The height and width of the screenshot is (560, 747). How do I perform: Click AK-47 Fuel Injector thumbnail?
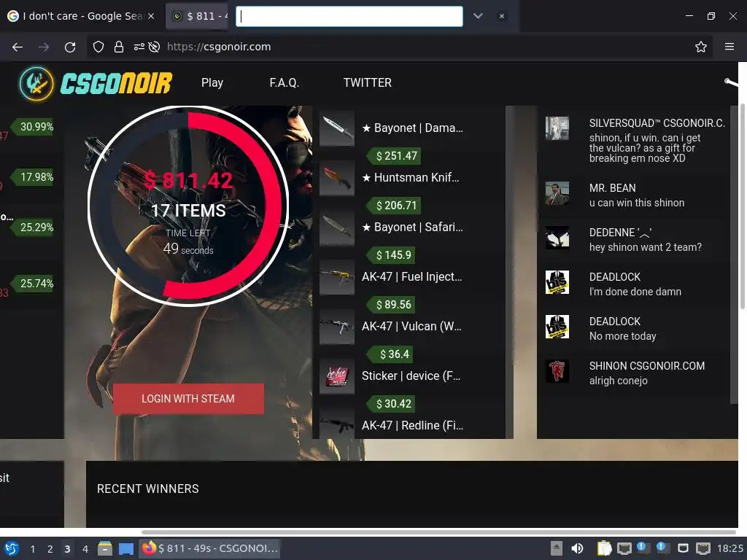pyautogui.click(x=337, y=277)
